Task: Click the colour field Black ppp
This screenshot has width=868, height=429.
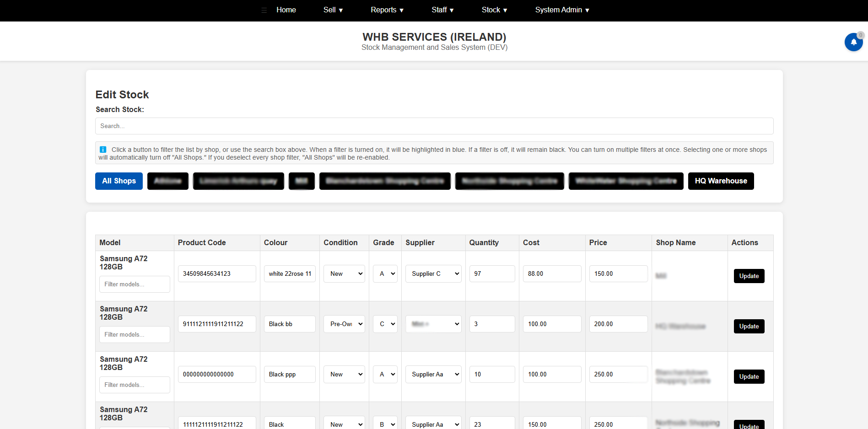Action: (290, 374)
